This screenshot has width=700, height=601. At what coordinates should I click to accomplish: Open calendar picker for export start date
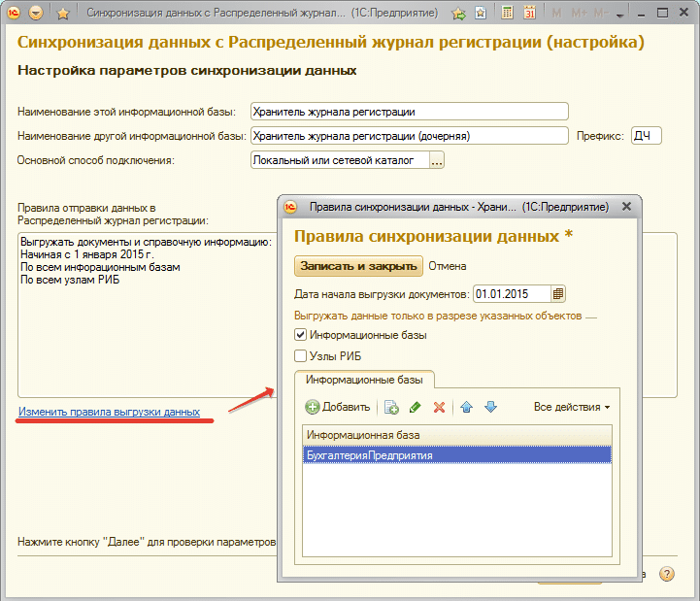(557, 294)
